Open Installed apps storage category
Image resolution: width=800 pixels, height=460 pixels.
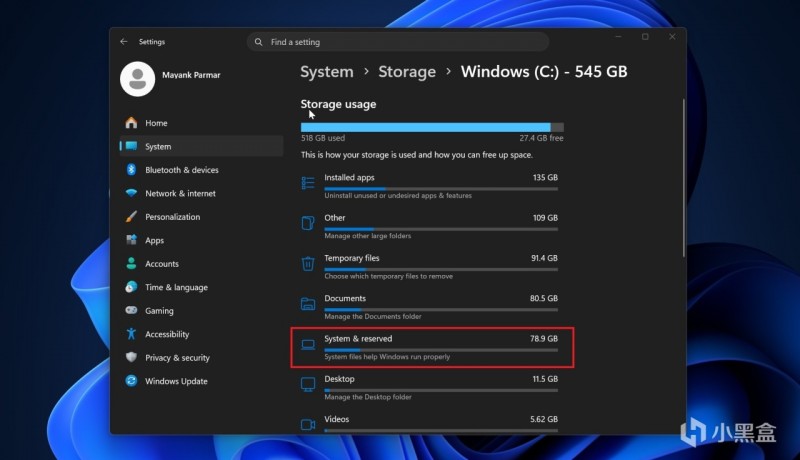432,186
